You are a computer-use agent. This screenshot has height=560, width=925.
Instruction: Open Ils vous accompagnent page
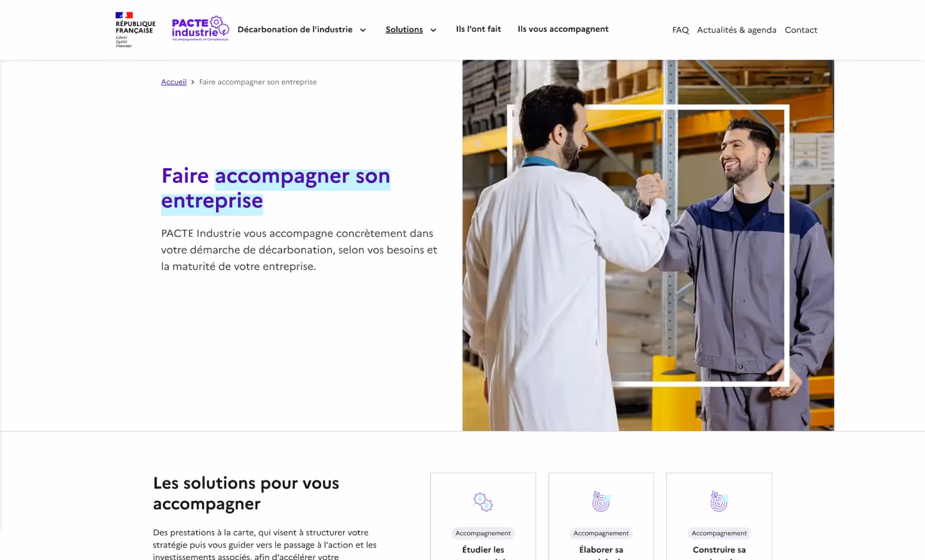563,29
